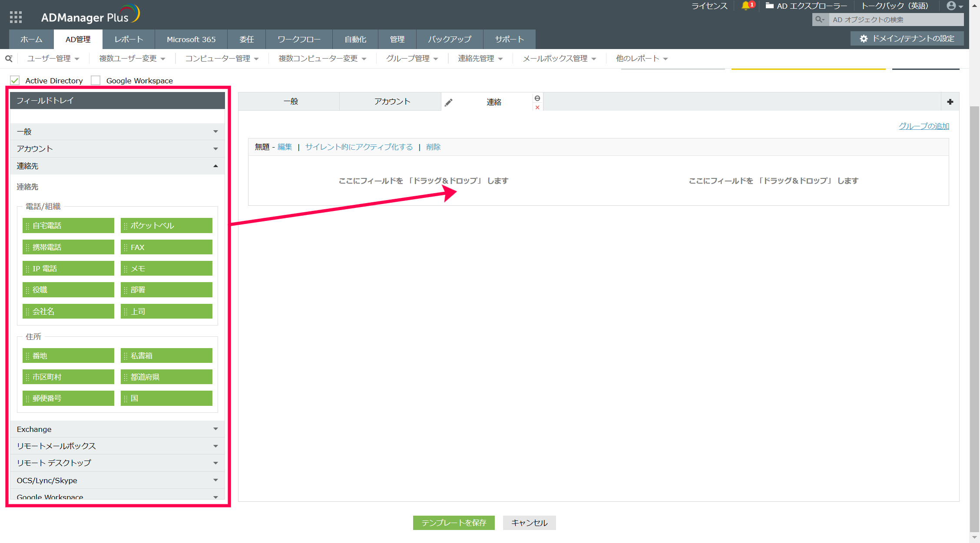
Task: Open the apps grid launcher icon
Action: click(16, 17)
